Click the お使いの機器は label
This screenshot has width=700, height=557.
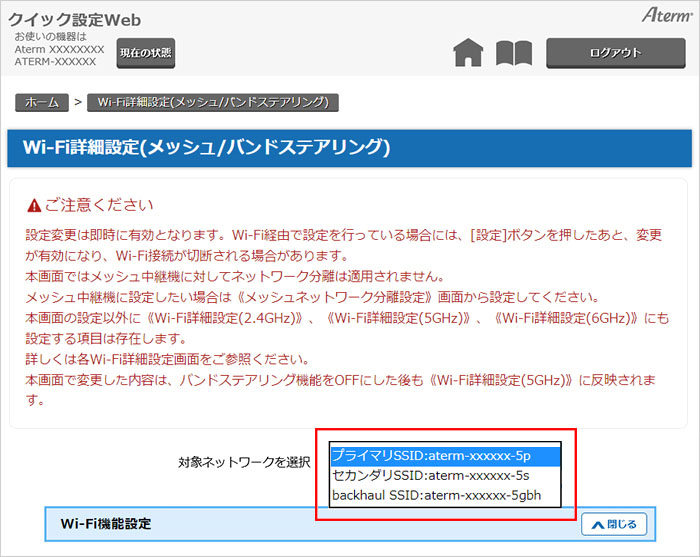(50, 37)
